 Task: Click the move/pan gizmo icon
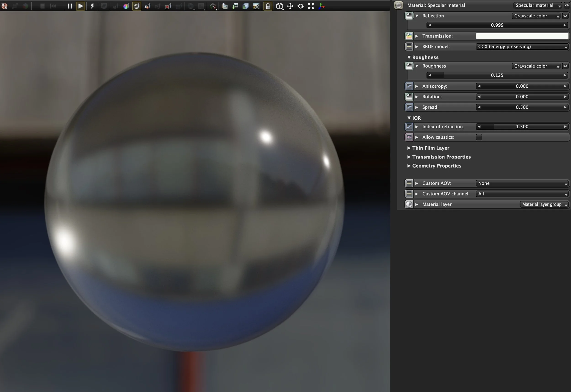pyautogui.click(x=290, y=6)
